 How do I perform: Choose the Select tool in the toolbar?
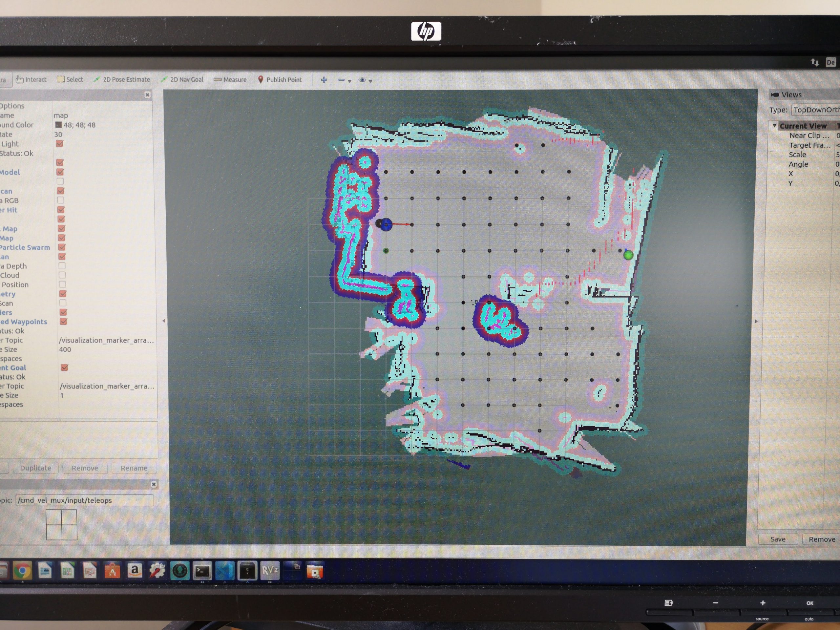[70, 79]
